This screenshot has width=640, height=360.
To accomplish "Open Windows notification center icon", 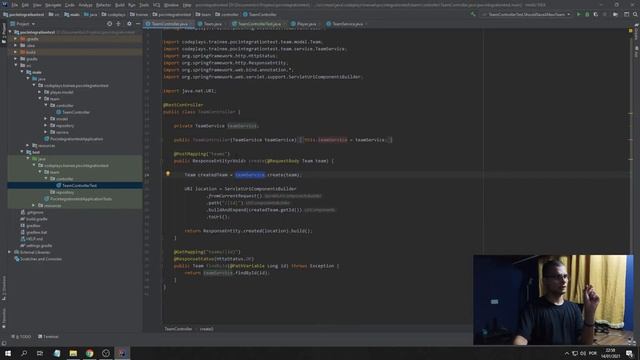I will (x=629, y=353).
